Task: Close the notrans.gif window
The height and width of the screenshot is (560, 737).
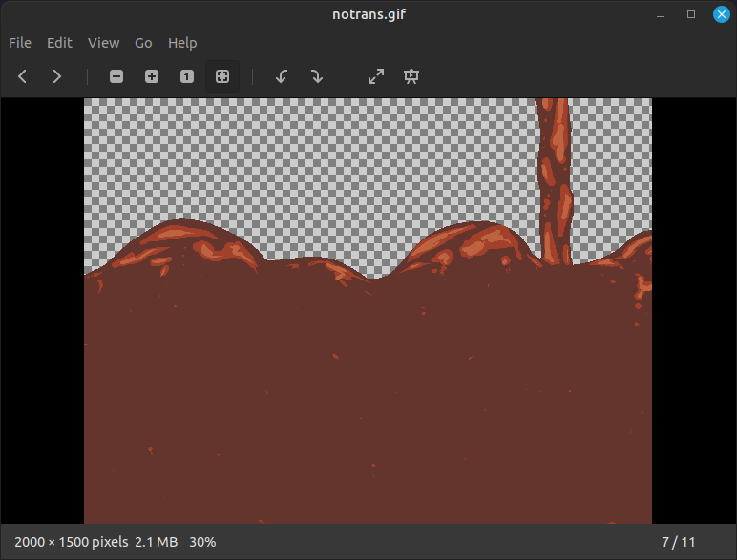Action: pos(721,14)
